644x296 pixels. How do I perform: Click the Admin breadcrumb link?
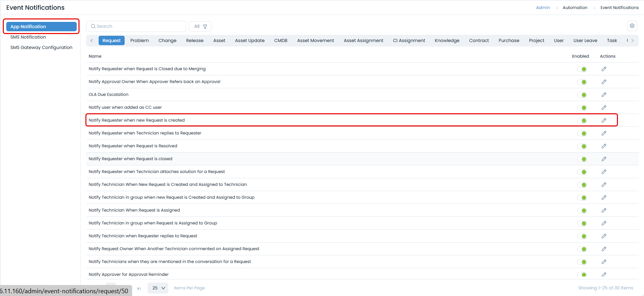(543, 8)
